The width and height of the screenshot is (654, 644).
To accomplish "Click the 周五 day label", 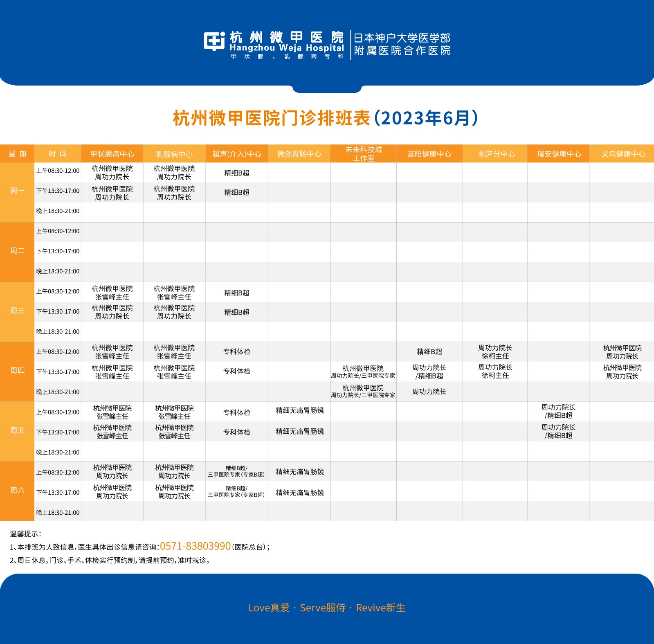I will tap(17, 430).
